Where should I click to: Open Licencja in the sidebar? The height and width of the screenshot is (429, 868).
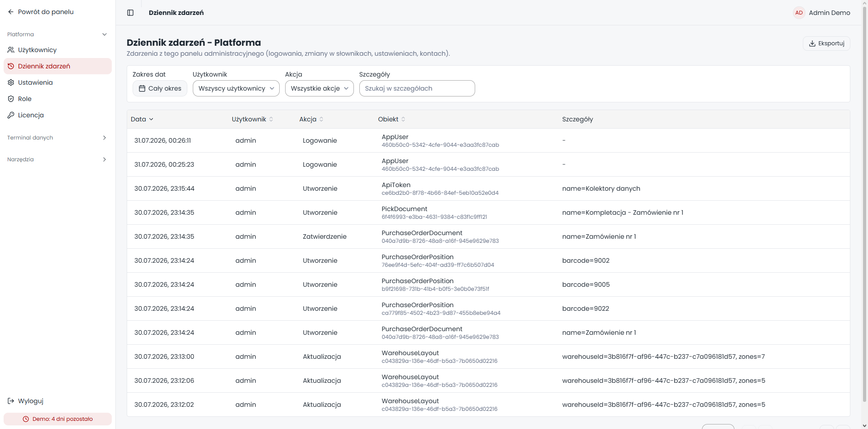(x=57, y=115)
